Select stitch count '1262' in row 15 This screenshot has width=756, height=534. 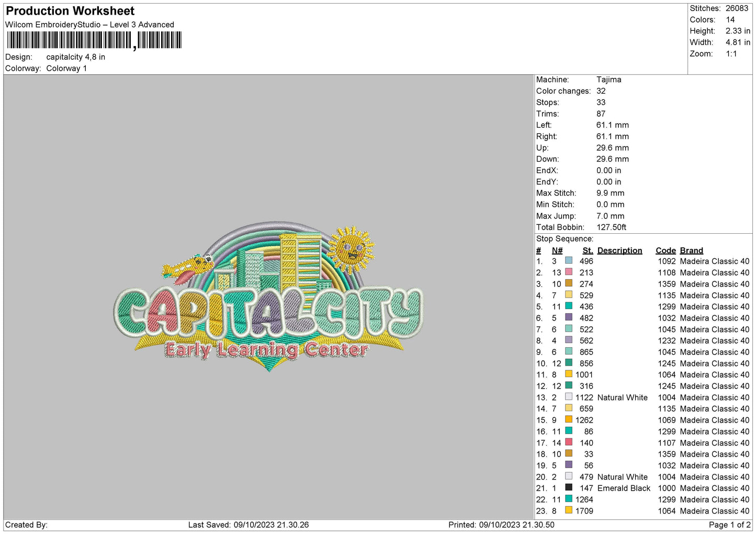[584, 421]
